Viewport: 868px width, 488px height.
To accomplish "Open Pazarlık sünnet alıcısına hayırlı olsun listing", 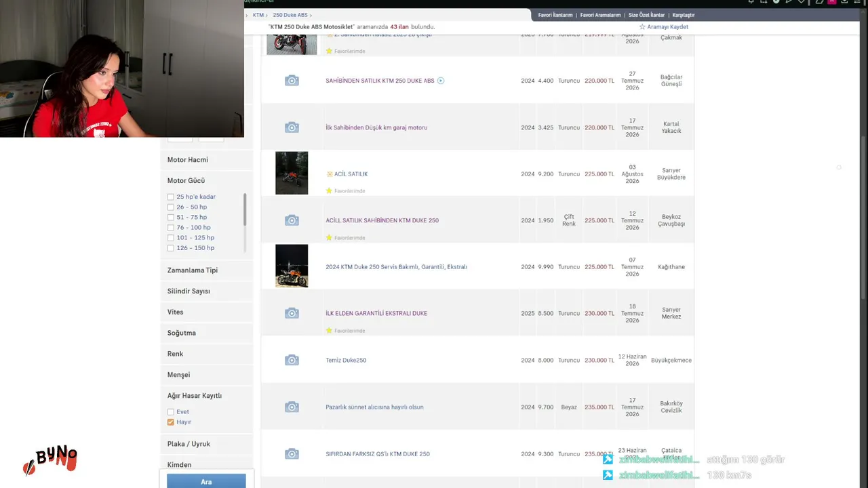I will (x=374, y=407).
